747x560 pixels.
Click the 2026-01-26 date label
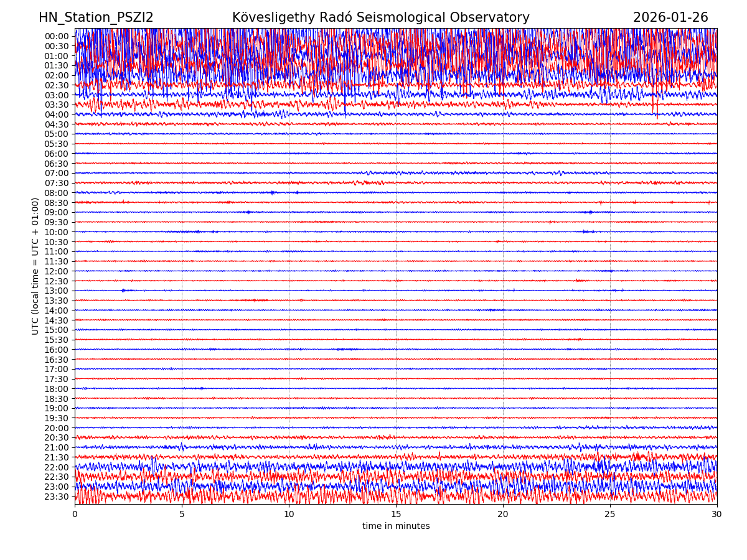click(x=670, y=18)
